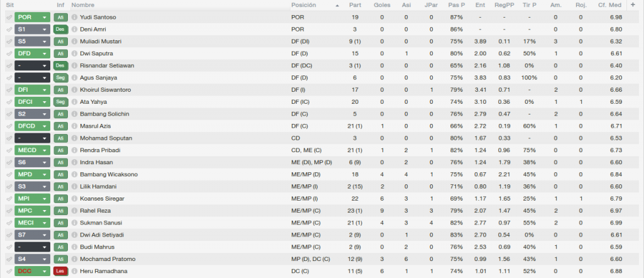The width and height of the screenshot is (644, 278).
Task: Open player Indra Hasan name link
Action: (x=96, y=163)
